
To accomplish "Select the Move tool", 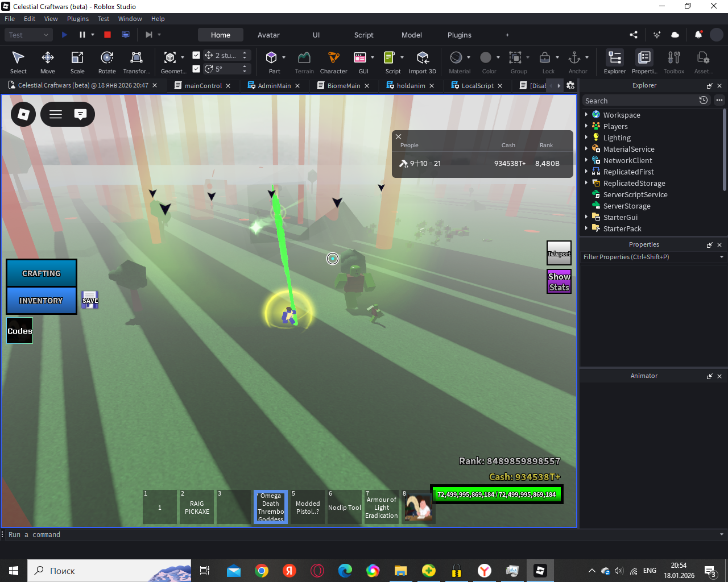I will pos(48,63).
